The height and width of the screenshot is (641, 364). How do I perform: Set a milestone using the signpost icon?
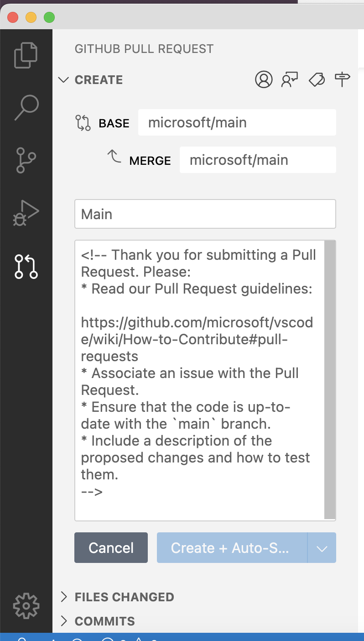pyautogui.click(x=342, y=79)
